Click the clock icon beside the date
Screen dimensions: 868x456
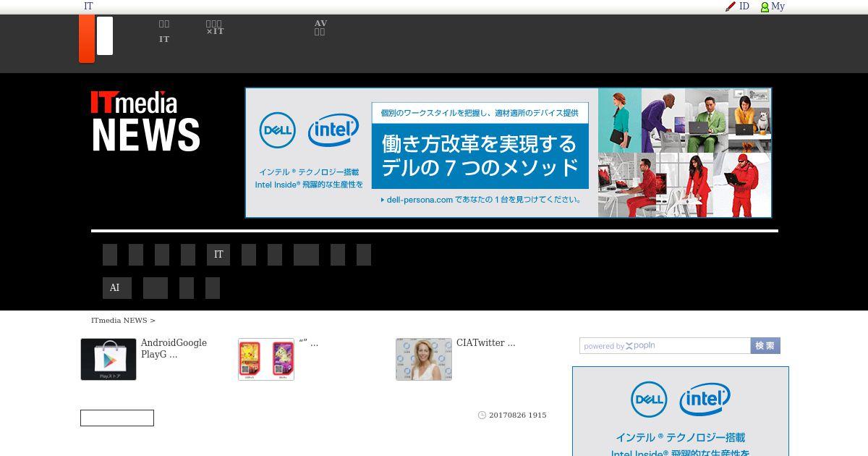tap(482, 415)
